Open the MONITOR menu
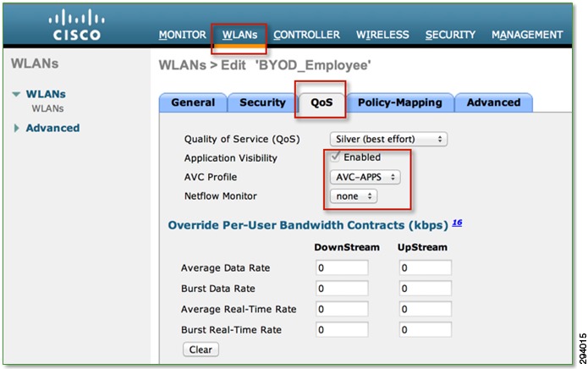The height and width of the screenshot is (369, 588). point(182,35)
